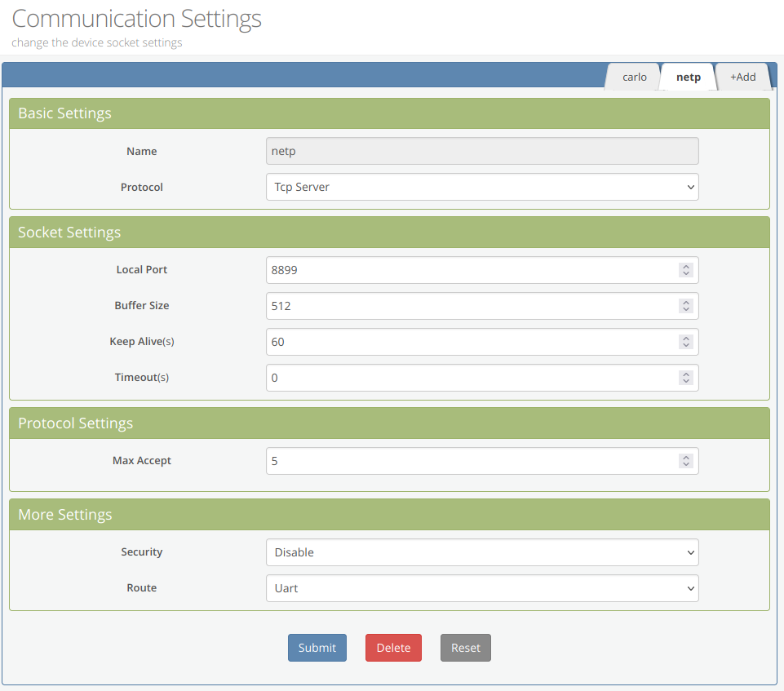The image size is (784, 691).
Task: Click the Local Port spinner arrows
Action: coord(686,270)
